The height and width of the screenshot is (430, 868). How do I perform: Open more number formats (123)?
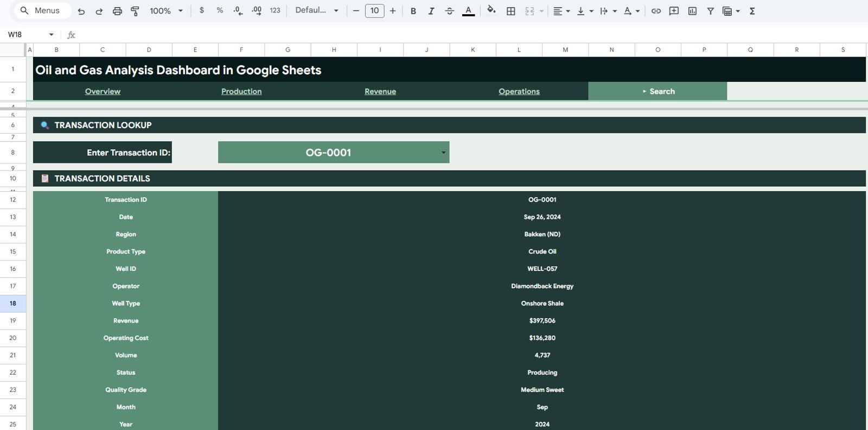coord(275,10)
